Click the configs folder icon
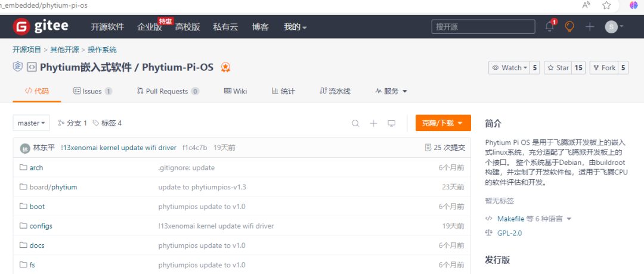 23,226
